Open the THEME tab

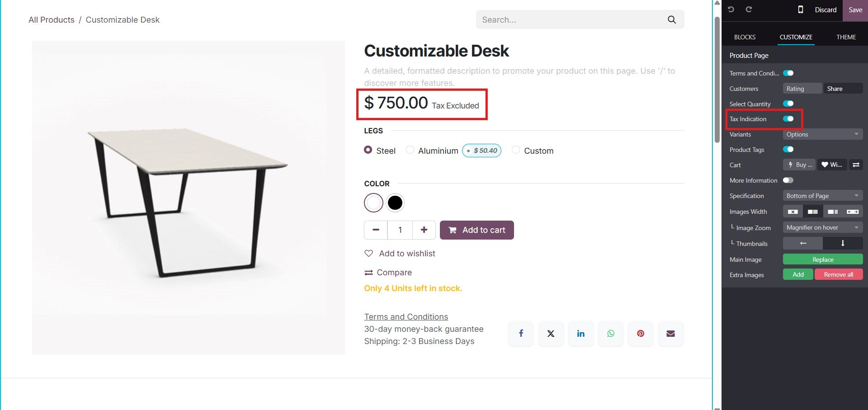(846, 37)
